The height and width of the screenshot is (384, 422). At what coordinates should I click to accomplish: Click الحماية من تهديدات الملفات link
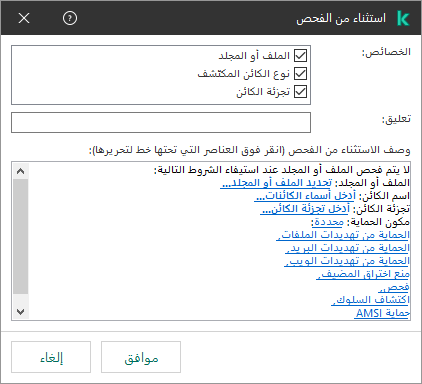[343, 235]
